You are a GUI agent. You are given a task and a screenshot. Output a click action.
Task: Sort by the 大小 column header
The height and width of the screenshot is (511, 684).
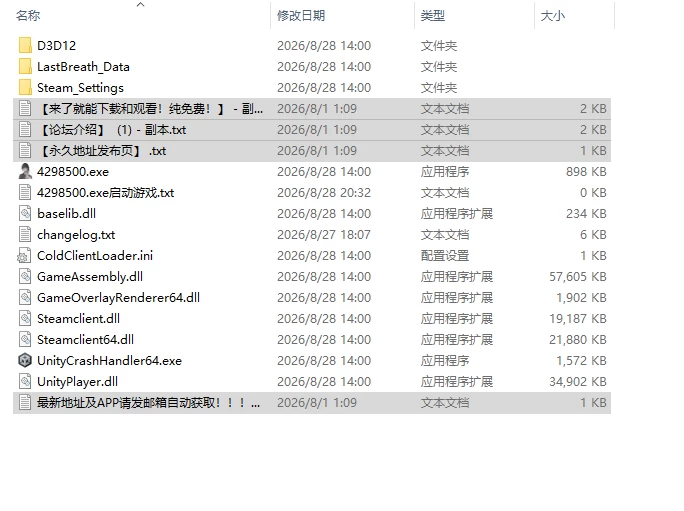[x=553, y=16]
